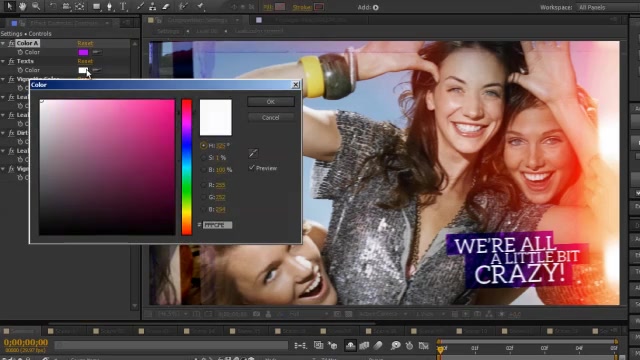
Task: Select the blue channel radio button
Action: 203,209
